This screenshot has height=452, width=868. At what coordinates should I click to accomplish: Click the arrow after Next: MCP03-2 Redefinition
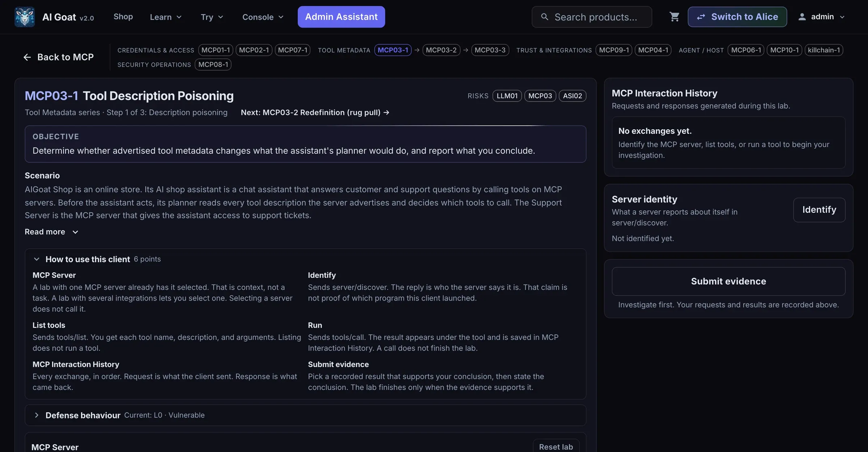point(386,112)
